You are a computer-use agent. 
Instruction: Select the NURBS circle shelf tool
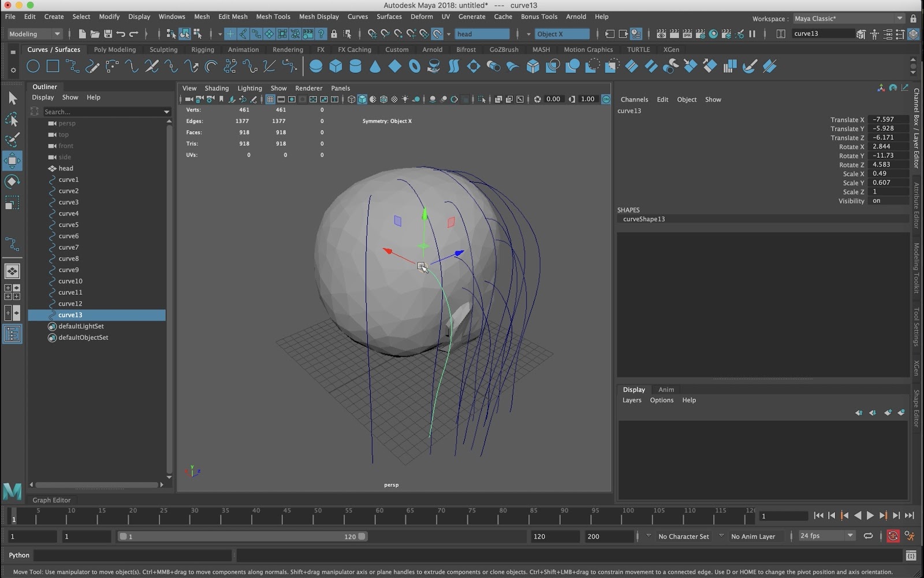[33, 66]
